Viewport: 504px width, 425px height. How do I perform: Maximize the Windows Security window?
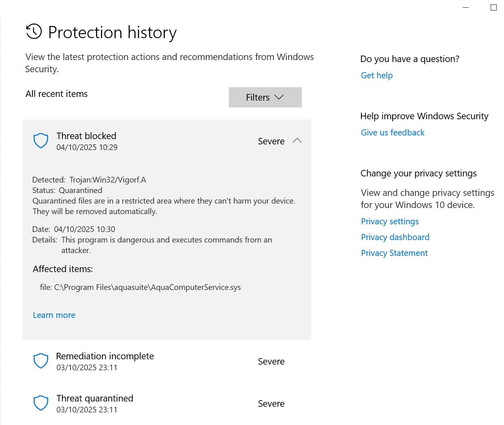(493, 7)
